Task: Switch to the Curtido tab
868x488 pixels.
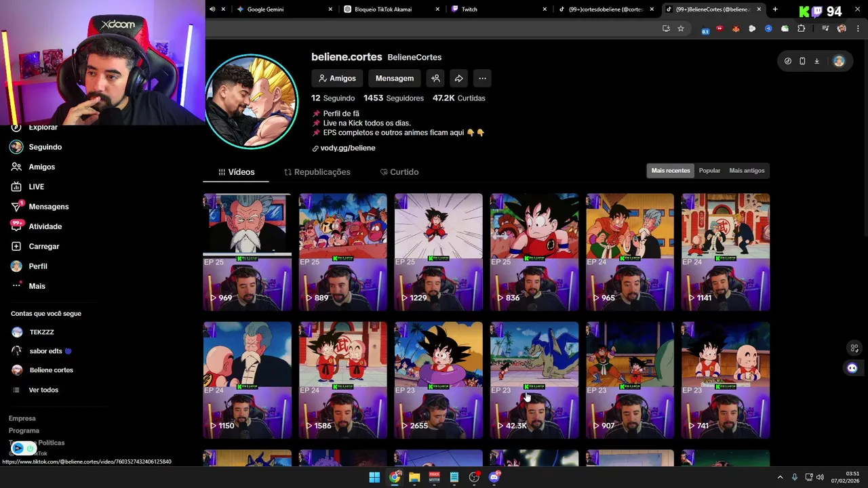Action: [x=399, y=172]
